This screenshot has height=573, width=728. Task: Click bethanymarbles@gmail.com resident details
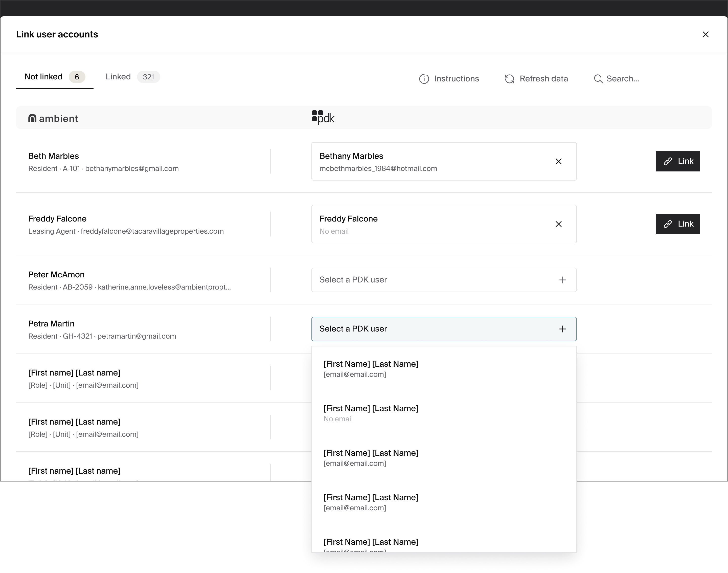click(x=103, y=168)
